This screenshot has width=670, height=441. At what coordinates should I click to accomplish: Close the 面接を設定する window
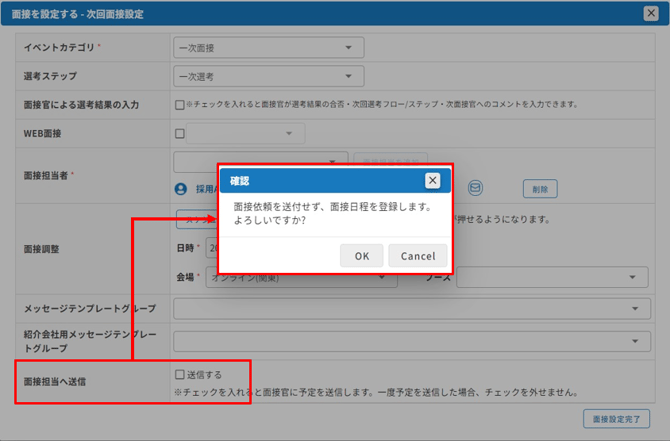coord(650,13)
